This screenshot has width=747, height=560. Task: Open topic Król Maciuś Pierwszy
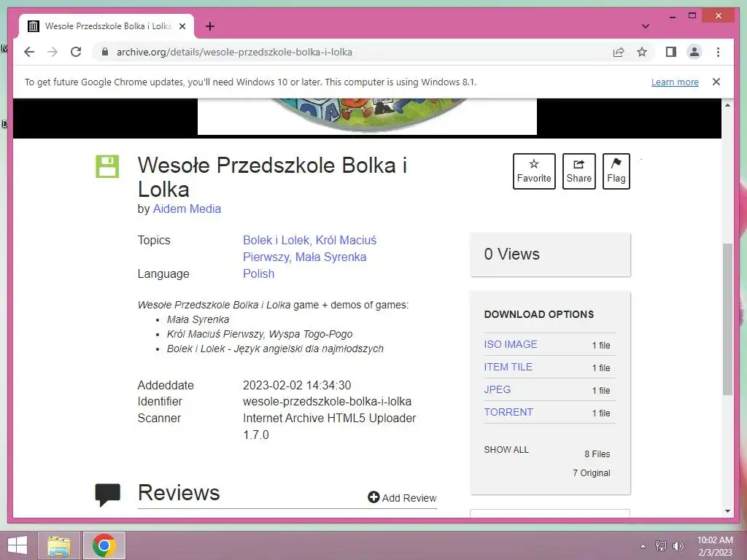pyautogui.click(x=309, y=248)
